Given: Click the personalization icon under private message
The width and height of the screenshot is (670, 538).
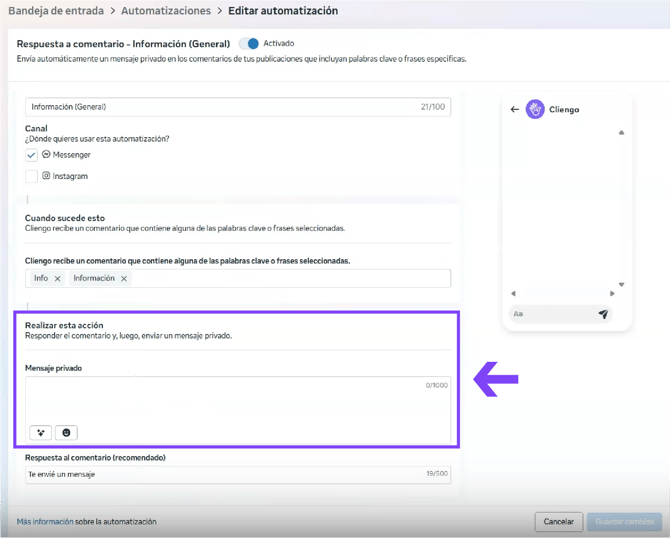Looking at the screenshot, I should 40,433.
